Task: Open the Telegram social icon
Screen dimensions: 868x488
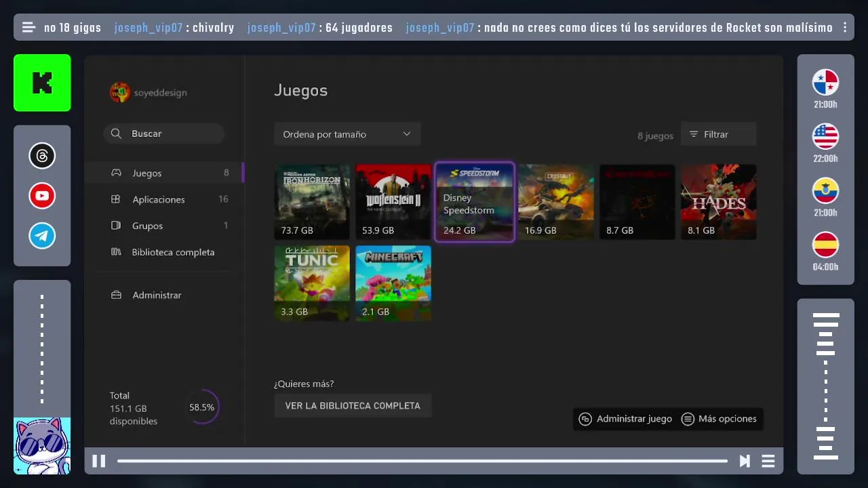Action: coord(42,236)
